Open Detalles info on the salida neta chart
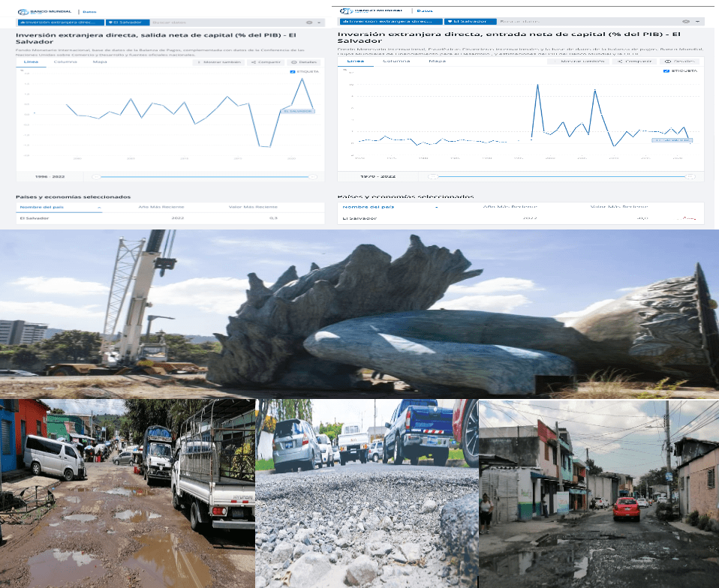The image size is (719, 588). point(304,62)
